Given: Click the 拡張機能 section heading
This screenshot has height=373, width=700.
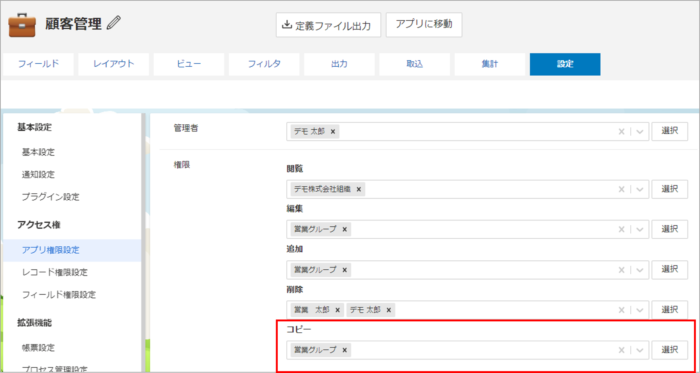Looking at the screenshot, I should pyautogui.click(x=35, y=323).
